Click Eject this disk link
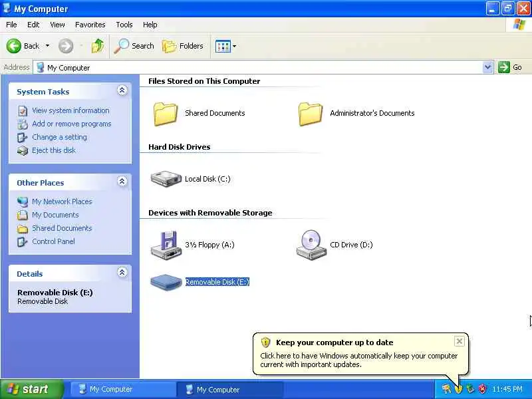This screenshot has height=399, width=532. [x=54, y=150]
